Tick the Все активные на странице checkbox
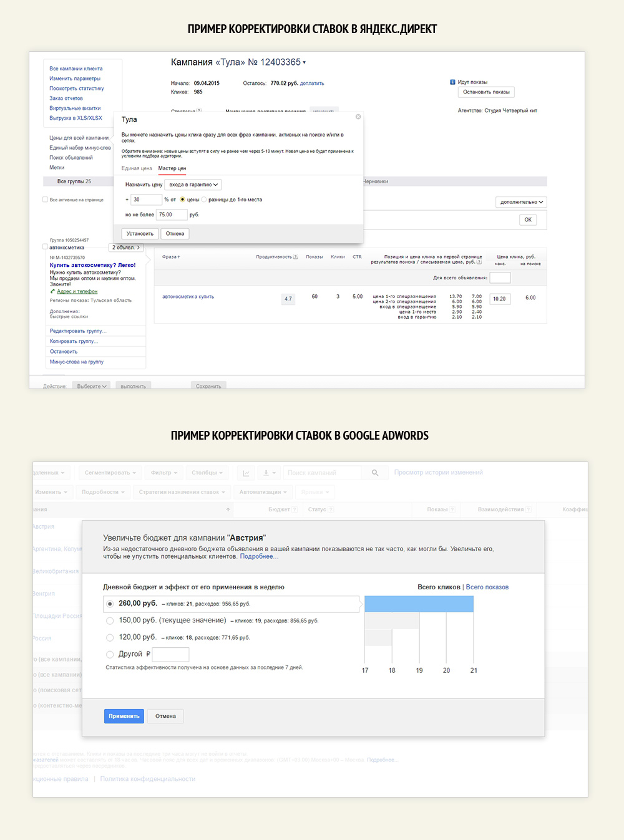 click(45, 200)
